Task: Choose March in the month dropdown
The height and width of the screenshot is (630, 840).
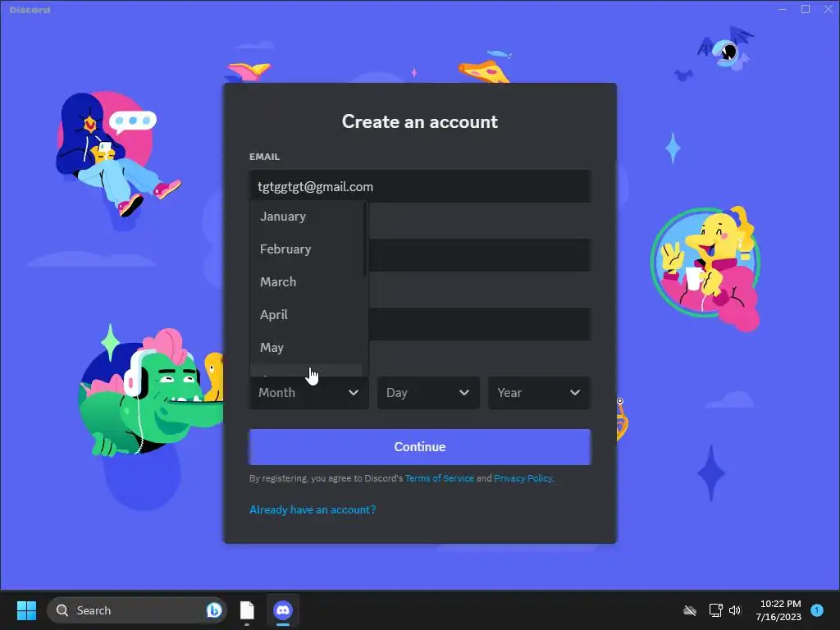Action: (x=307, y=282)
